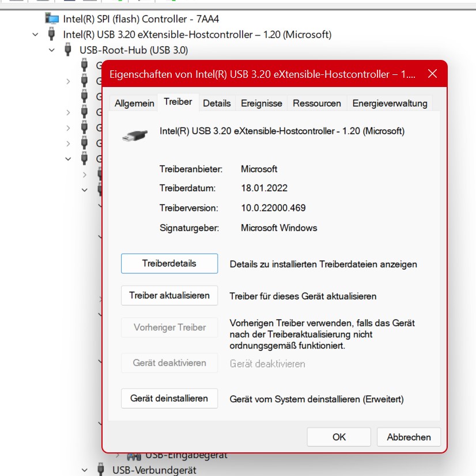Image resolution: width=476 pixels, height=476 pixels.
Task: Click the SPI flash Controller computer icon
Action: 52,18
